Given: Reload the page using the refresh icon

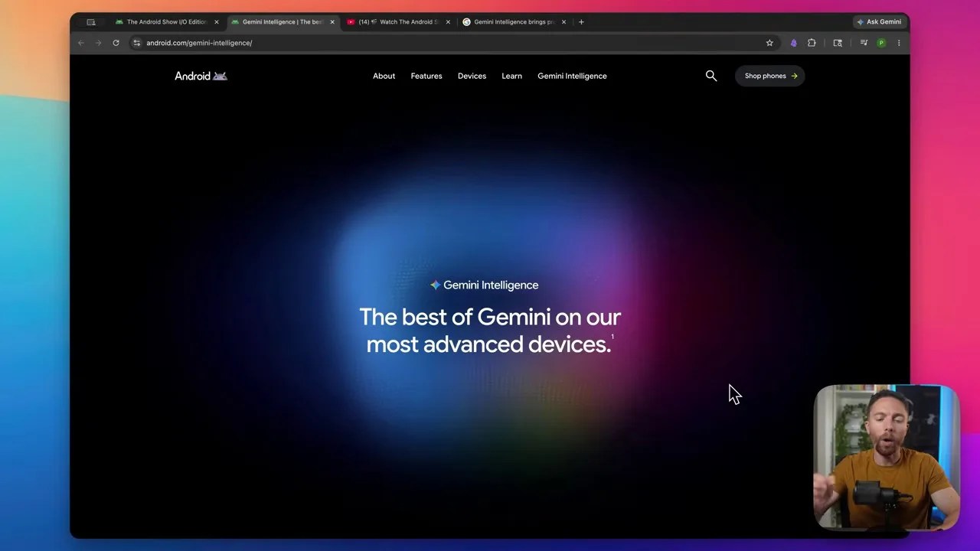Looking at the screenshot, I should [116, 43].
